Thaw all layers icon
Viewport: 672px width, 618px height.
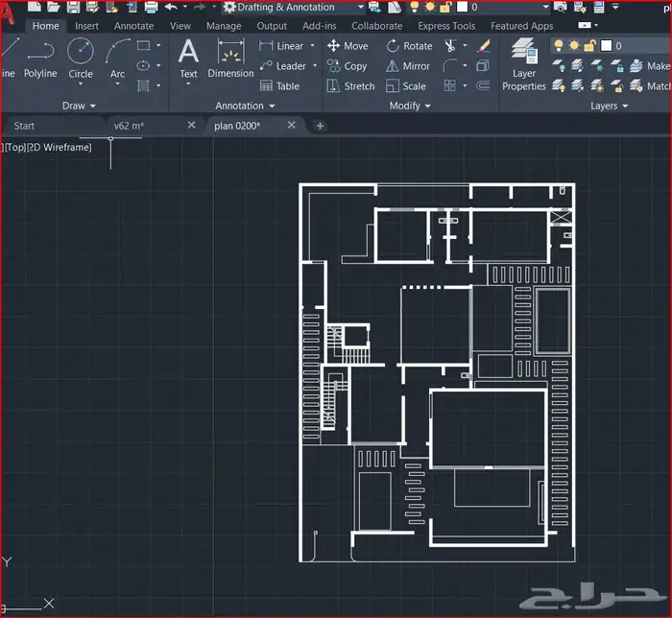tap(597, 86)
